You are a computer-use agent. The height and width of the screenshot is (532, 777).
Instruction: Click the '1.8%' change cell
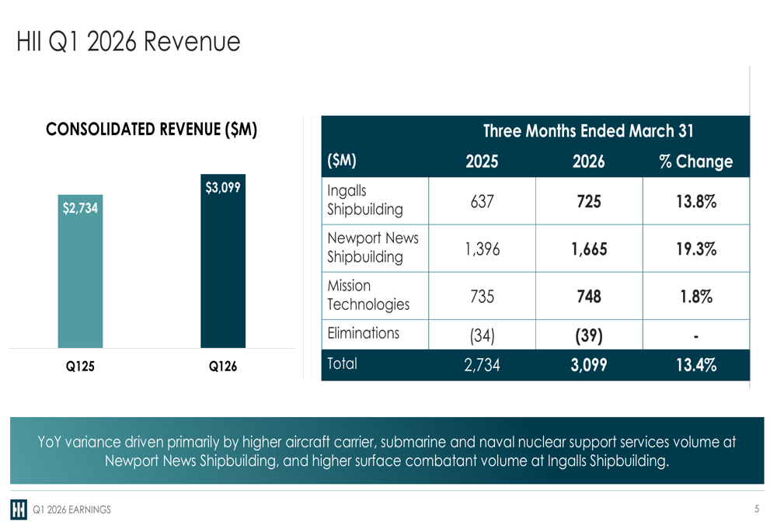pos(696,296)
